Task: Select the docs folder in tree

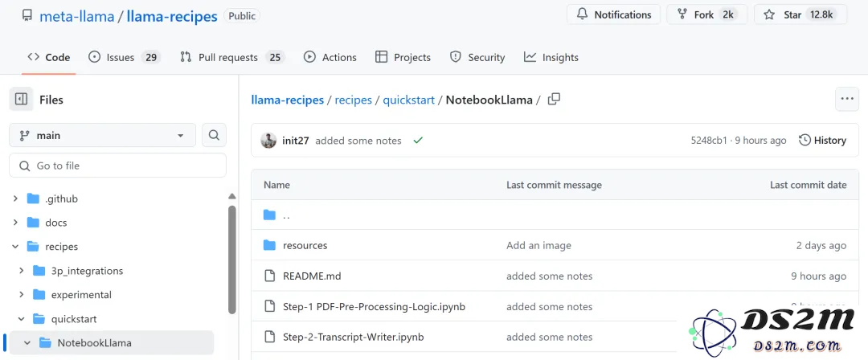Action: pyautogui.click(x=56, y=223)
